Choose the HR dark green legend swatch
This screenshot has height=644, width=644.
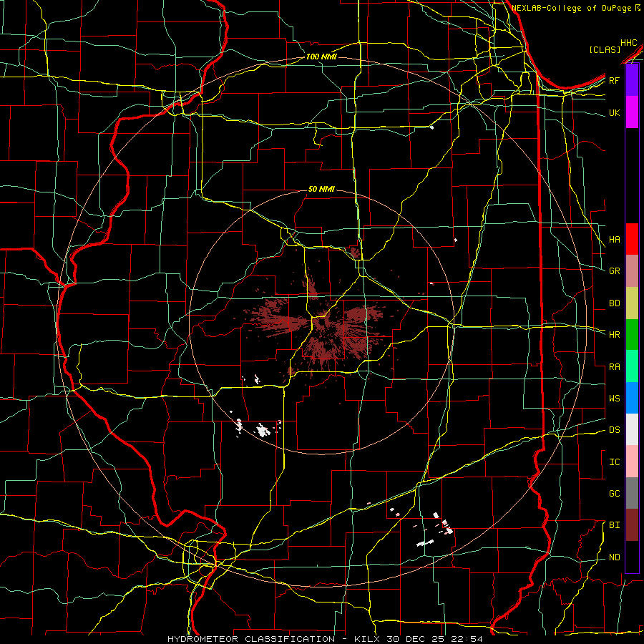(x=632, y=335)
